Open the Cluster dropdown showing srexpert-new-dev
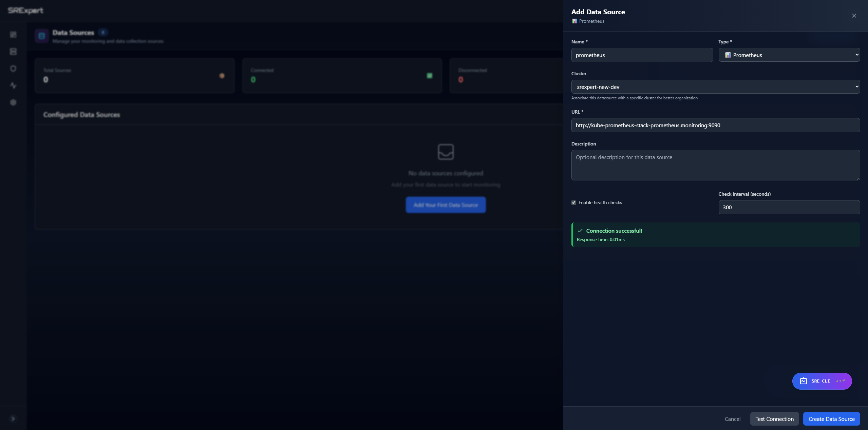 point(715,86)
